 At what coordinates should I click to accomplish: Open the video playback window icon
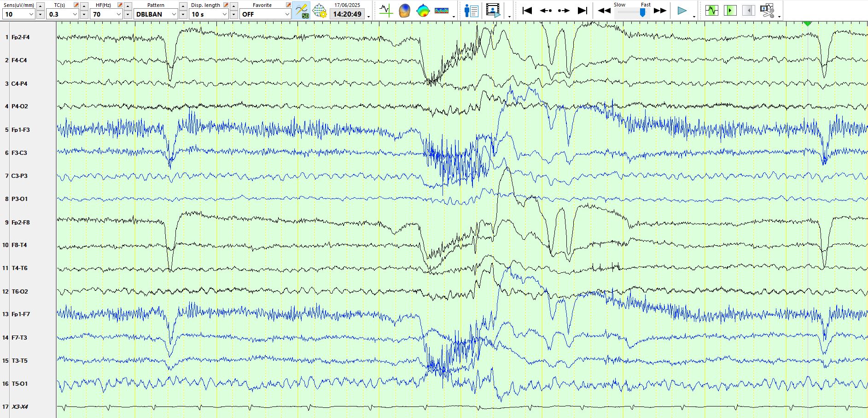tap(493, 10)
